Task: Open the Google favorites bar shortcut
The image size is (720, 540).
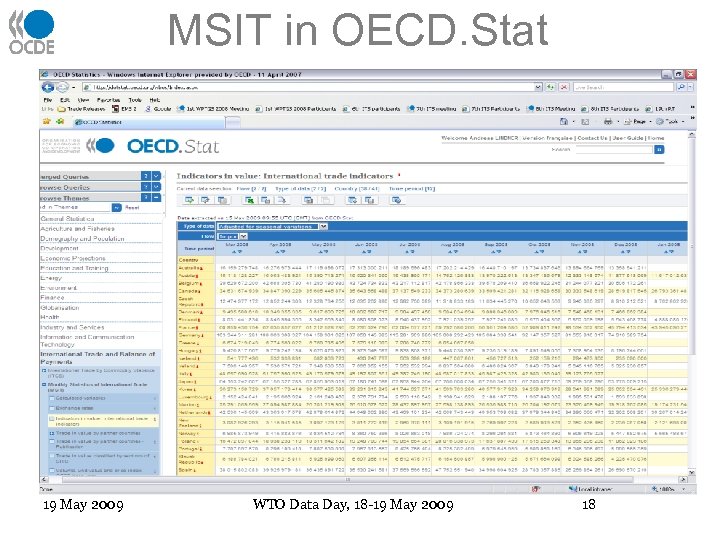Action: coord(158,109)
